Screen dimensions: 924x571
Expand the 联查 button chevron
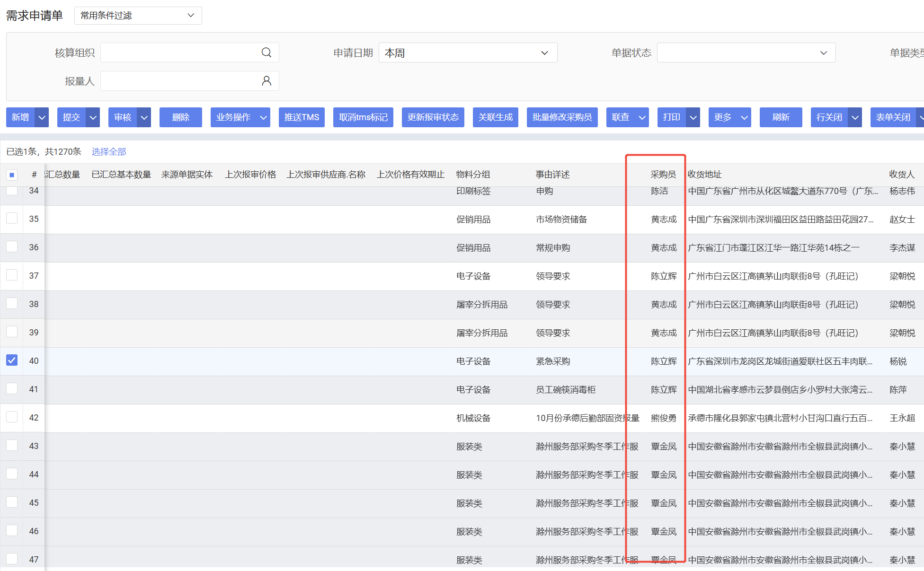tap(642, 117)
